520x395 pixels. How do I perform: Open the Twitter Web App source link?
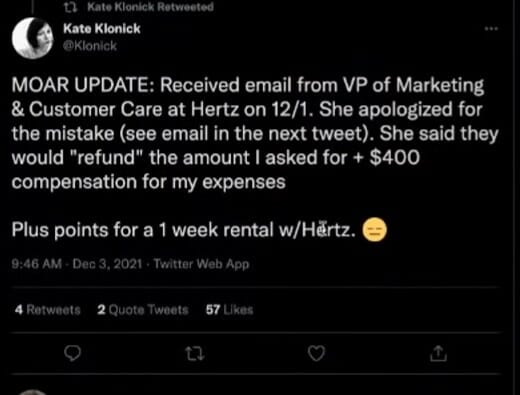click(x=201, y=264)
